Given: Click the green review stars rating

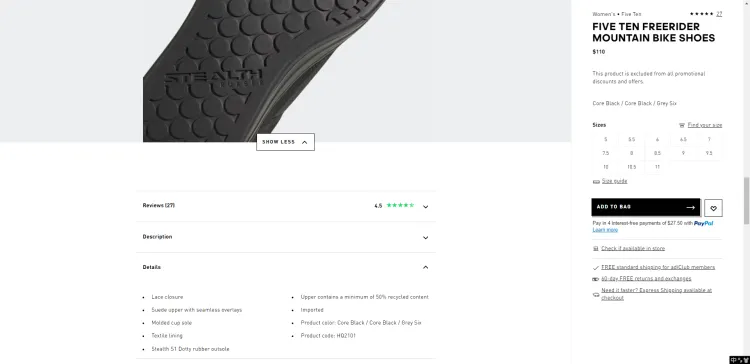Looking at the screenshot, I should click(x=400, y=205).
